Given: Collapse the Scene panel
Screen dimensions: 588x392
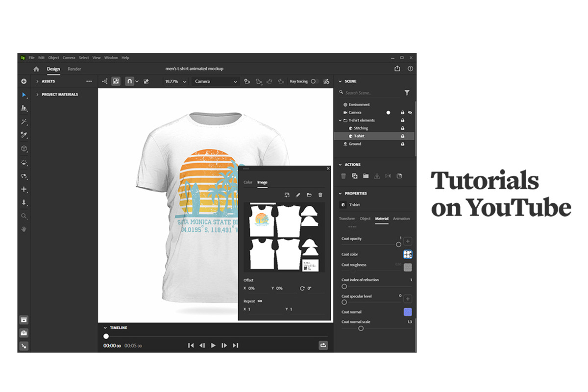Looking at the screenshot, I should coord(340,81).
